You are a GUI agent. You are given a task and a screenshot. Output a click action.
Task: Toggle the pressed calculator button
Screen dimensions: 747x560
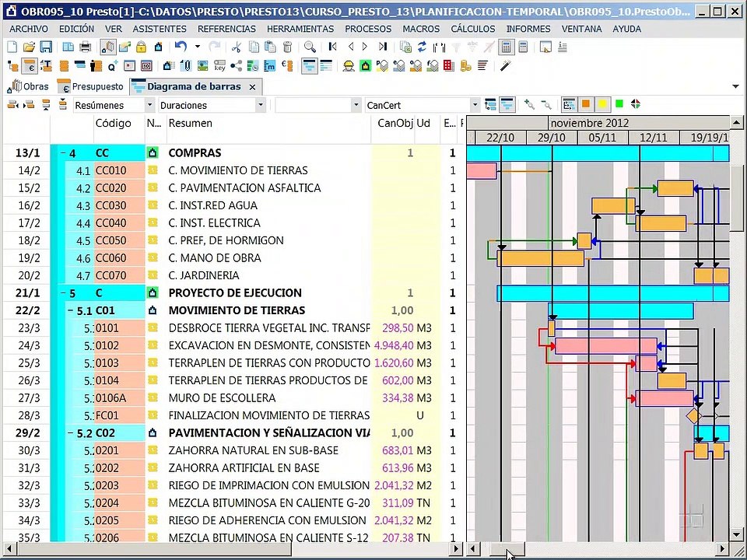(x=506, y=47)
